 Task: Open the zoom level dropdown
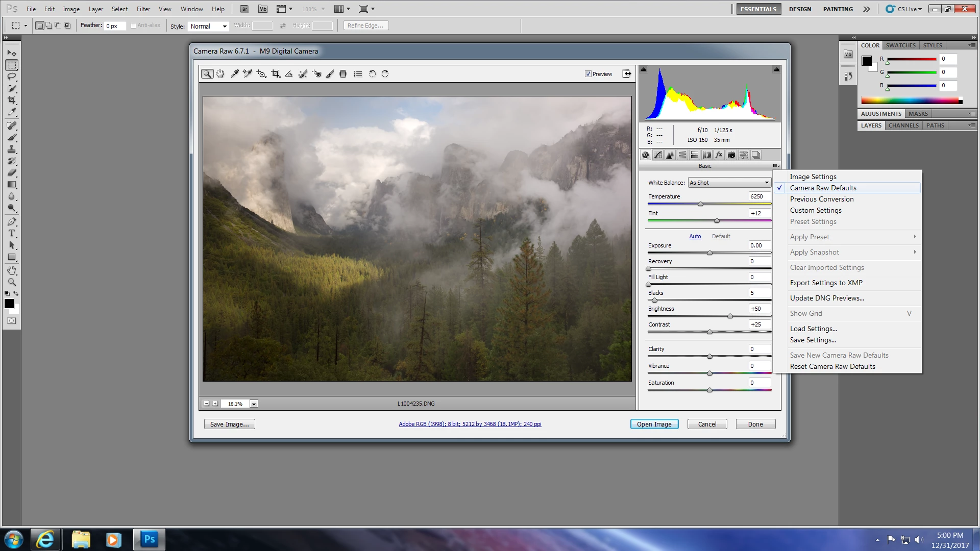point(254,404)
